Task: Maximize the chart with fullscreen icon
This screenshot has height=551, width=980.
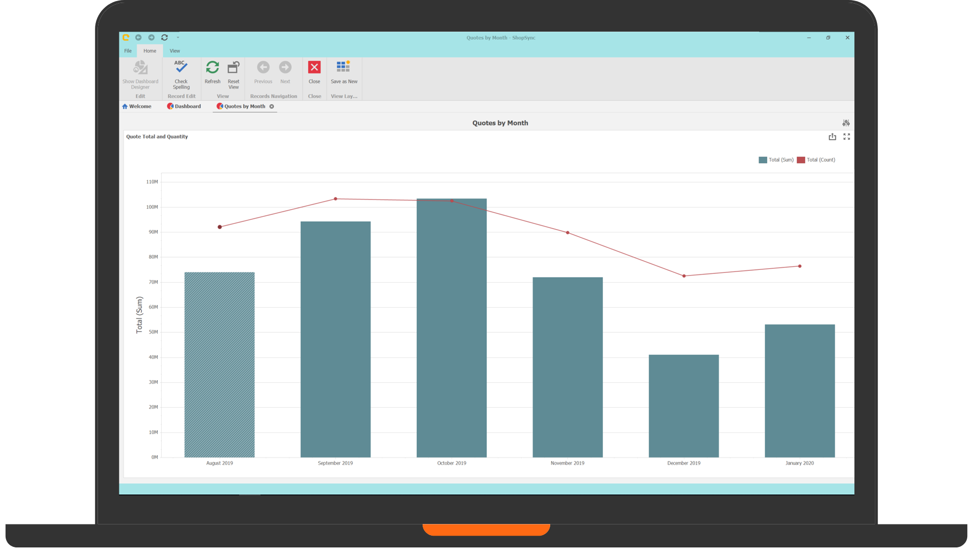Action: tap(847, 137)
